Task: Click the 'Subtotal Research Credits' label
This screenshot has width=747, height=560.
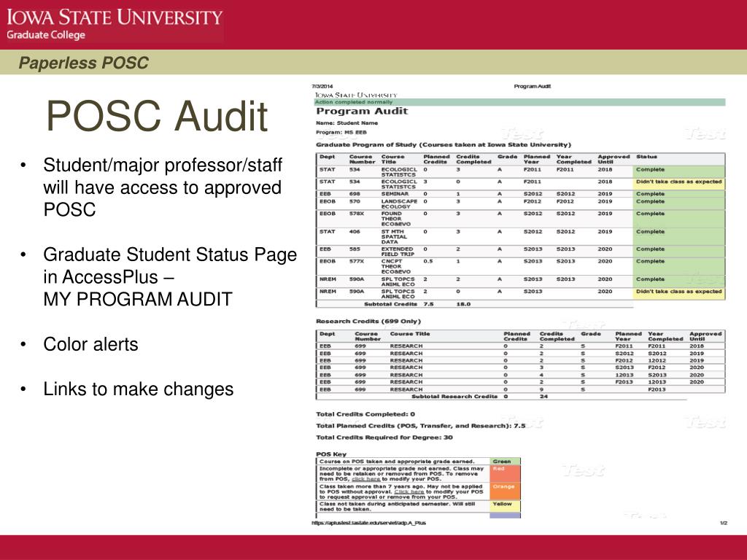Action: tap(454, 396)
